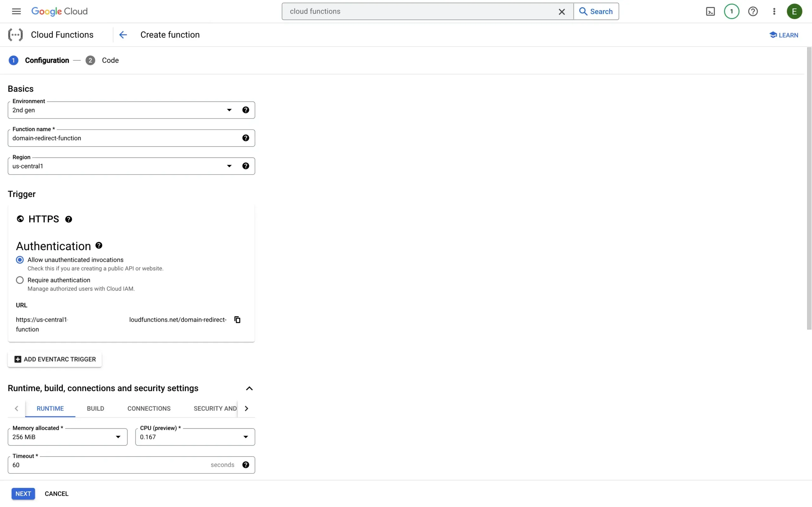
Task: Open the LEARN panel
Action: click(783, 35)
